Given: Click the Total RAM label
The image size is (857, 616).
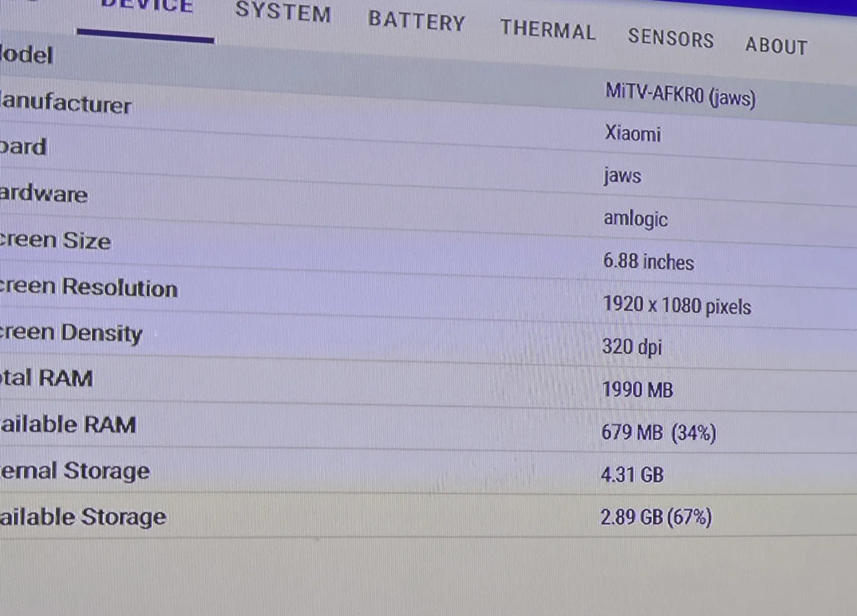Looking at the screenshot, I should pos(46,378).
